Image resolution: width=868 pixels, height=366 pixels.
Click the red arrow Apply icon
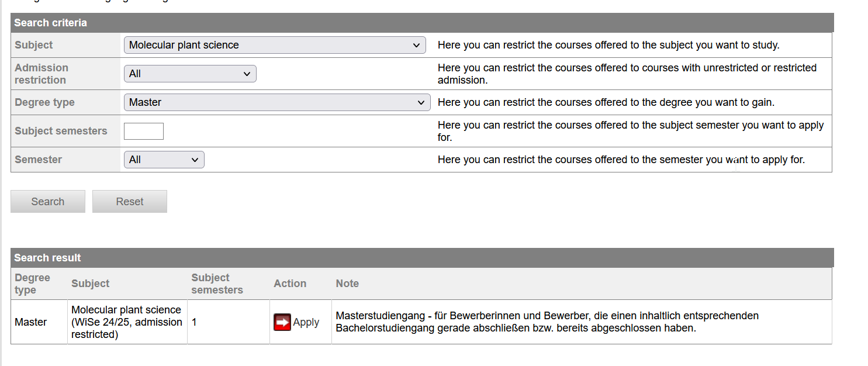pyautogui.click(x=282, y=322)
